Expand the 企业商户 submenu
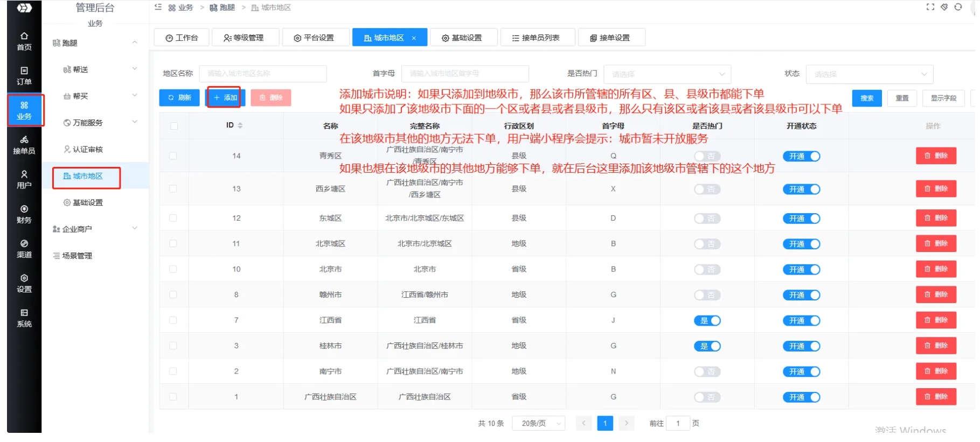This screenshot has width=980, height=442. [135, 228]
